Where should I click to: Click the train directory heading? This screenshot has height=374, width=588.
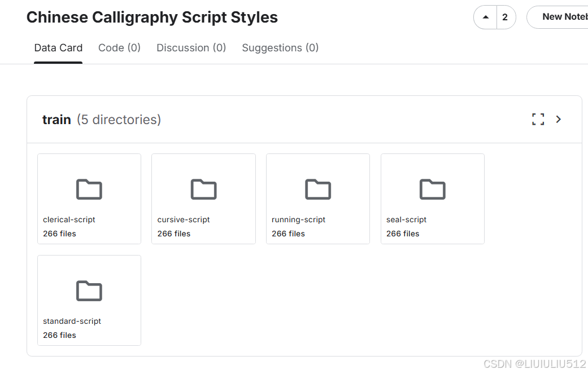(x=56, y=120)
